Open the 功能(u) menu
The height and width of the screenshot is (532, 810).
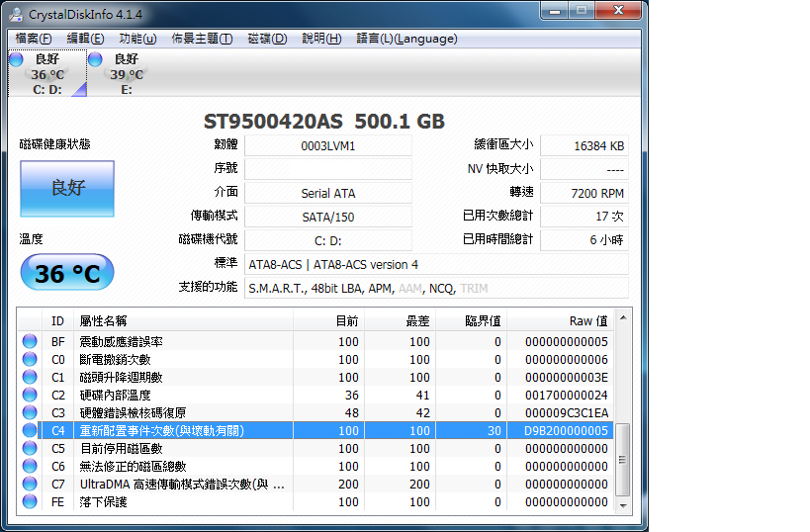point(137,39)
